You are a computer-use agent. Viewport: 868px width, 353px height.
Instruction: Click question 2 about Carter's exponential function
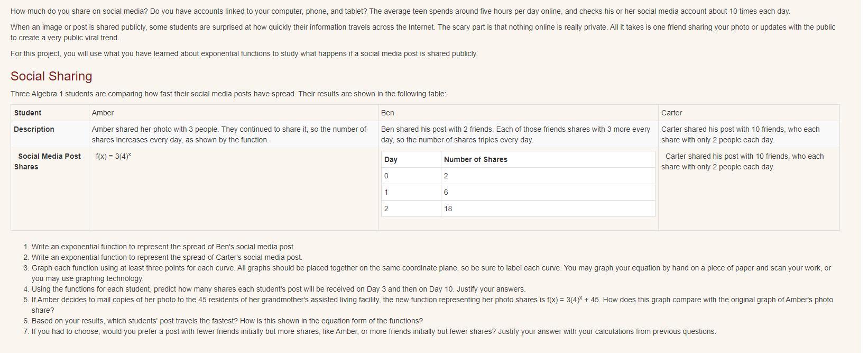pos(167,257)
